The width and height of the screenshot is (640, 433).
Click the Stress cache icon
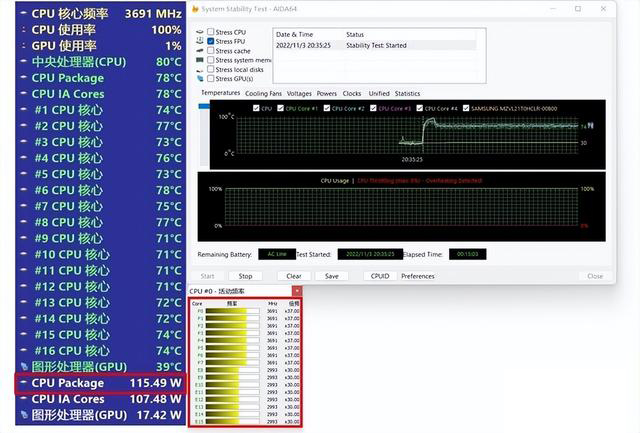198,51
